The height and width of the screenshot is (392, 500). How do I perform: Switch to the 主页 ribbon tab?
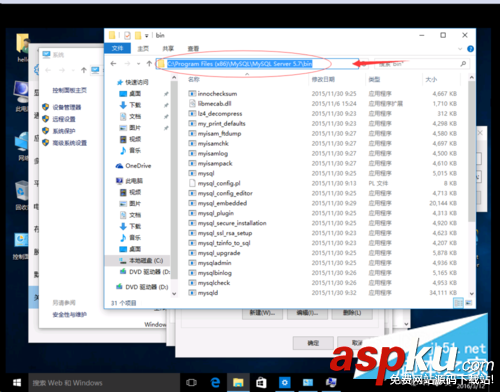(x=143, y=49)
